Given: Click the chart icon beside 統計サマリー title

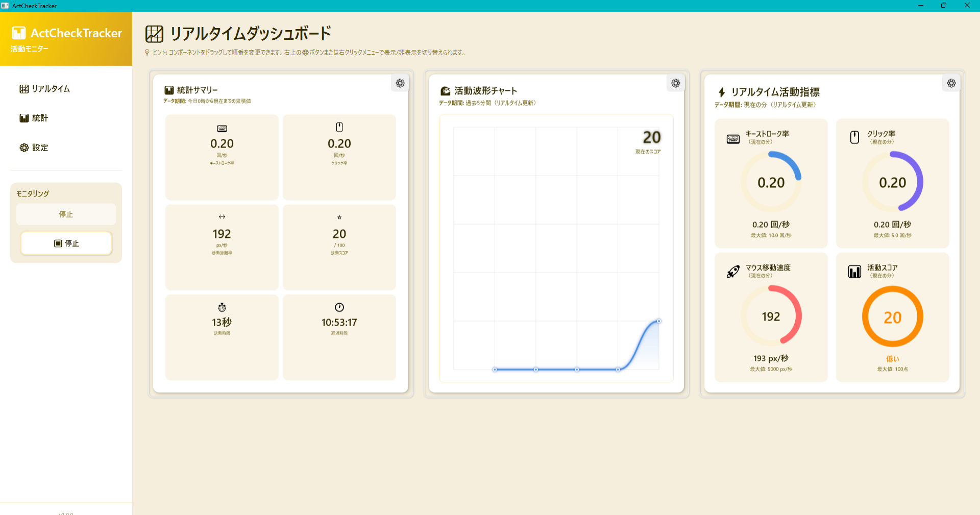Looking at the screenshot, I should click(x=168, y=89).
